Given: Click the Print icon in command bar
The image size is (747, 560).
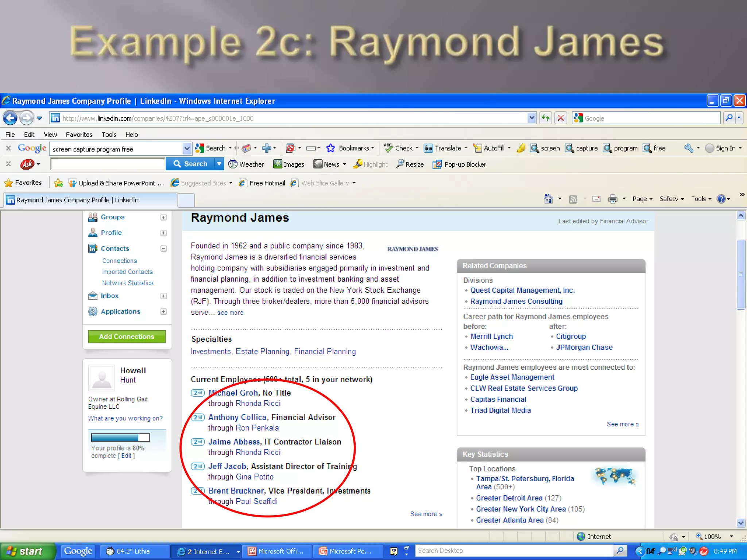Looking at the screenshot, I should tap(612, 199).
